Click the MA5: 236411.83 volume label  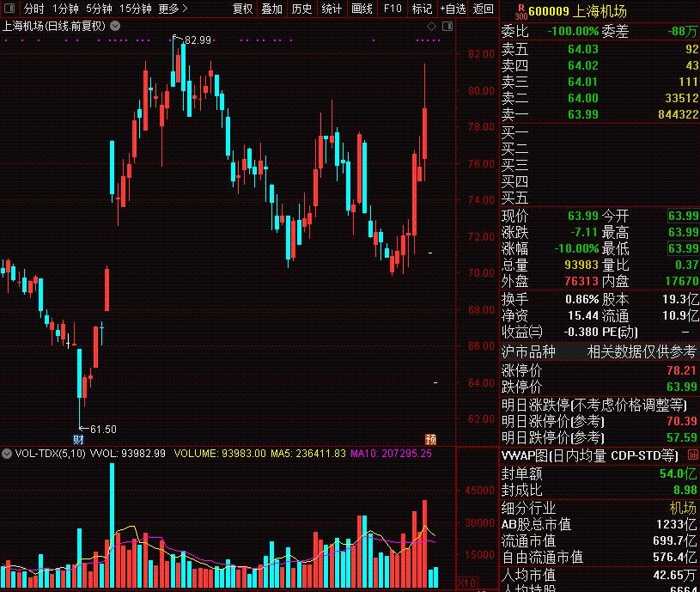[x=308, y=454]
